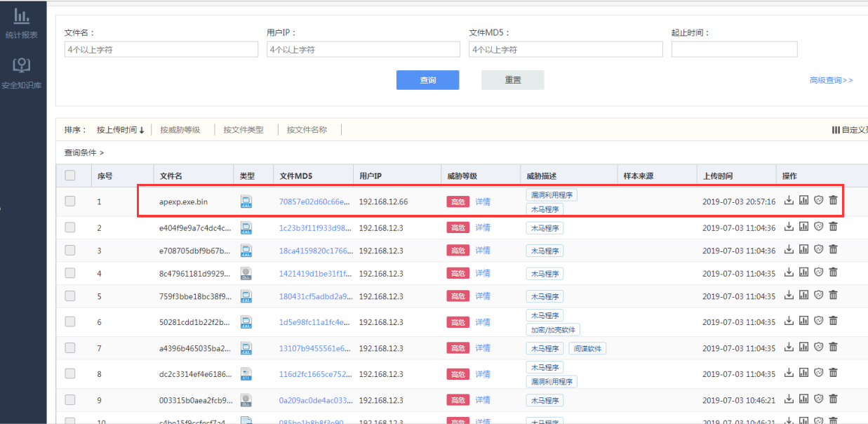Image resolution: width=868 pixels, height=424 pixels.
Task: Delete row 3 file e708705dbf9b67b
Action: [833, 250]
